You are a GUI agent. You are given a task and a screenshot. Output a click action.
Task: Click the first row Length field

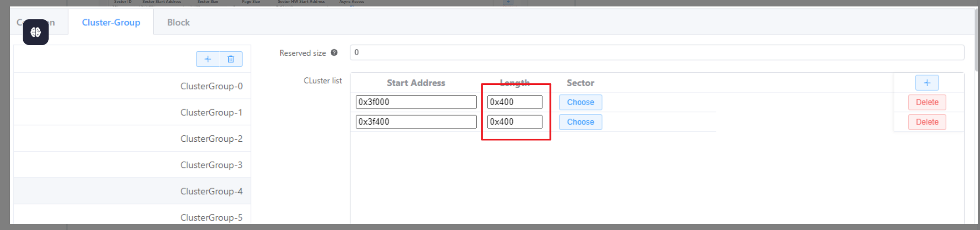pos(515,102)
